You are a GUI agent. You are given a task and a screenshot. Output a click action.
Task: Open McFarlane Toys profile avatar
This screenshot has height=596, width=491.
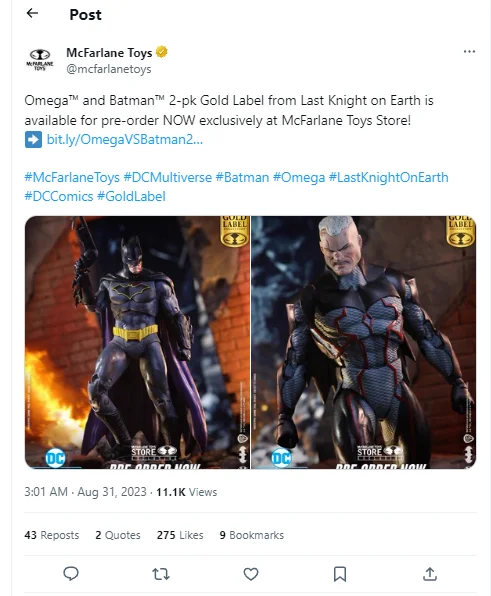(40, 60)
